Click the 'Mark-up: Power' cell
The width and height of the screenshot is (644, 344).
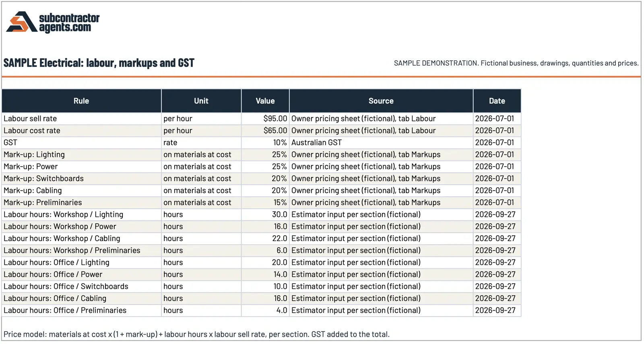pos(81,167)
